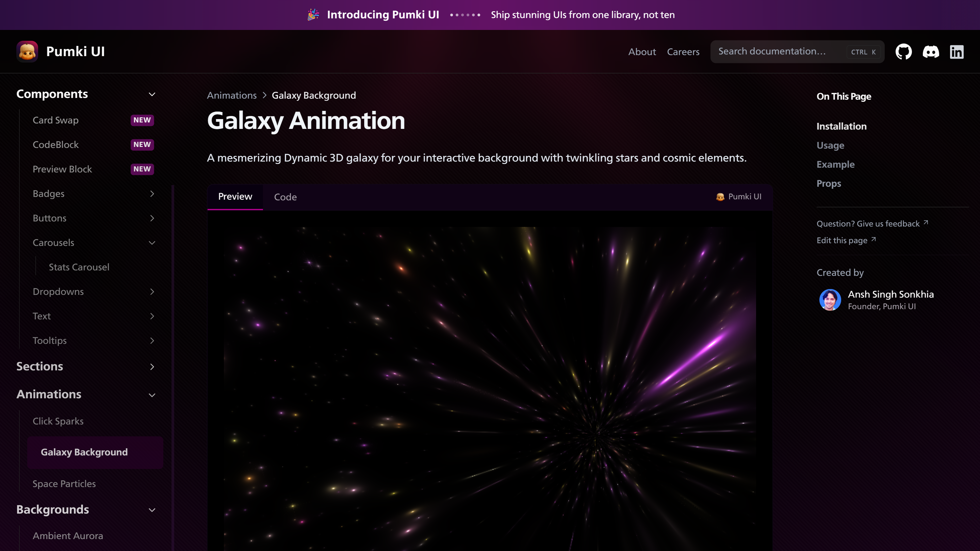The image size is (980, 551).
Task: Click the Pumki UI badge in preview header
Action: click(x=738, y=197)
